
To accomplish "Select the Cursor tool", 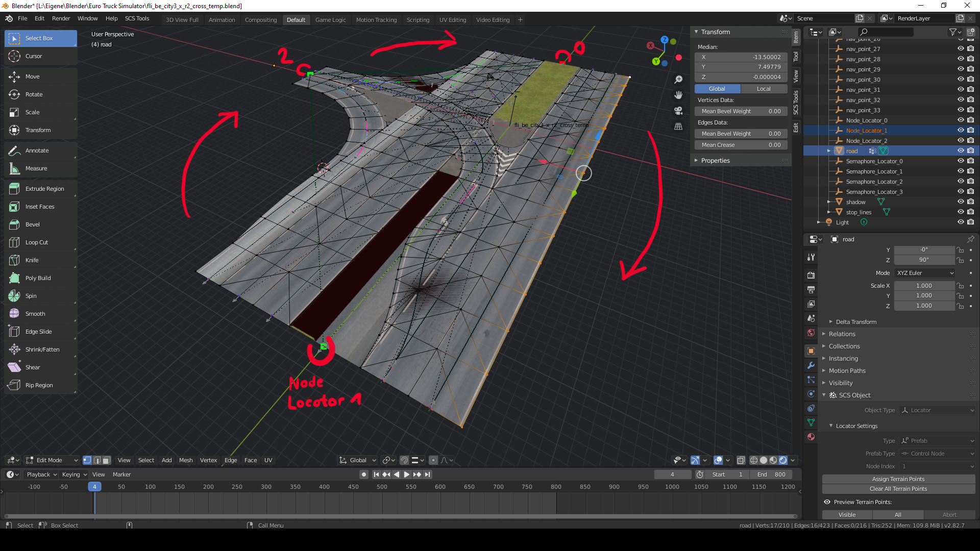I will click(x=41, y=56).
